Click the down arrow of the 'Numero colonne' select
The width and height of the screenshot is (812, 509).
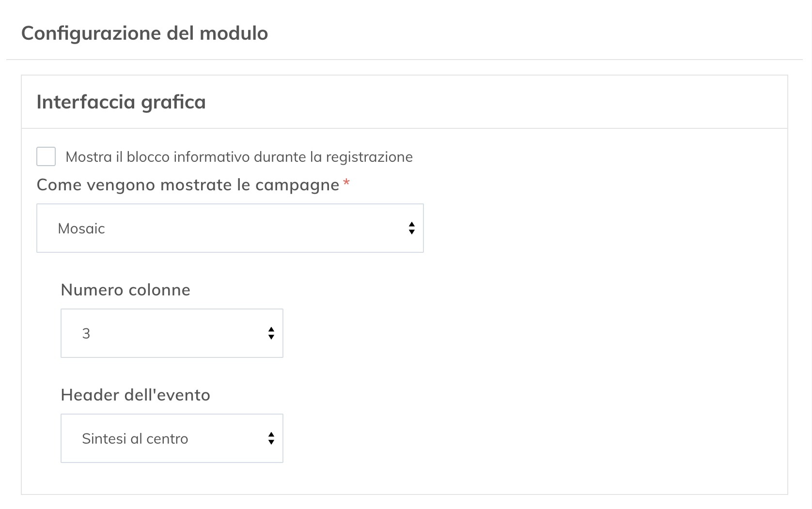pos(271,337)
